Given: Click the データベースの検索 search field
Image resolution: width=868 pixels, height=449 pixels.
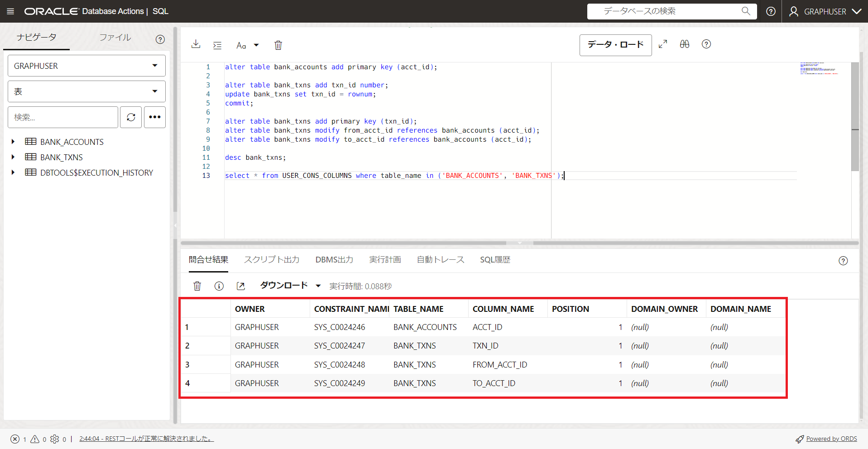Looking at the screenshot, I should [x=666, y=11].
